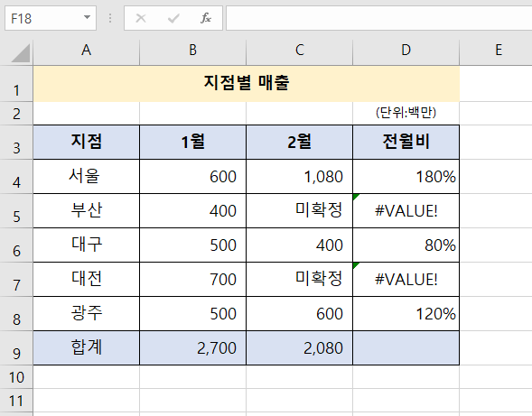Select column B header
The width and height of the screenshot is (532, 416).
point(192,51)
